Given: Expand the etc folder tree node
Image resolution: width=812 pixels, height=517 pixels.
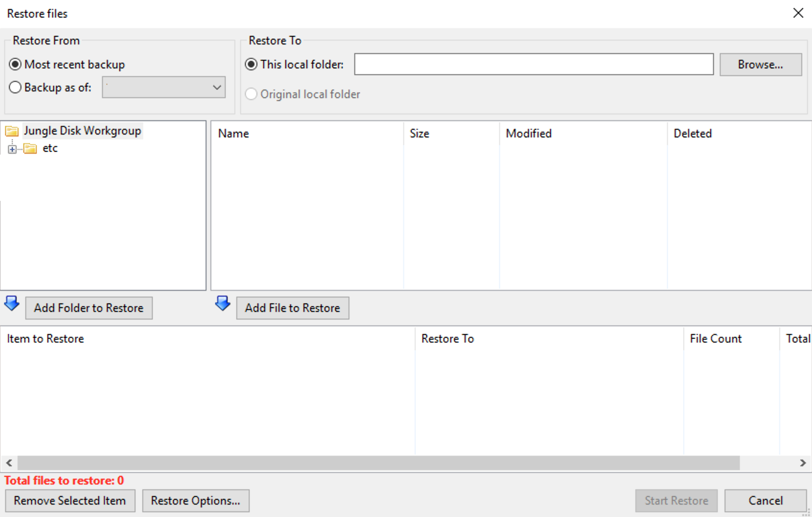Looking at the screenshot, I should click(x=12, y=149).
